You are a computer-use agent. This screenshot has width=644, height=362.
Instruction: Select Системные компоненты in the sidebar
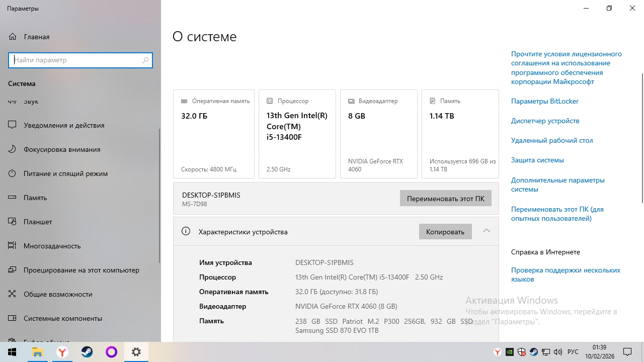80,318
